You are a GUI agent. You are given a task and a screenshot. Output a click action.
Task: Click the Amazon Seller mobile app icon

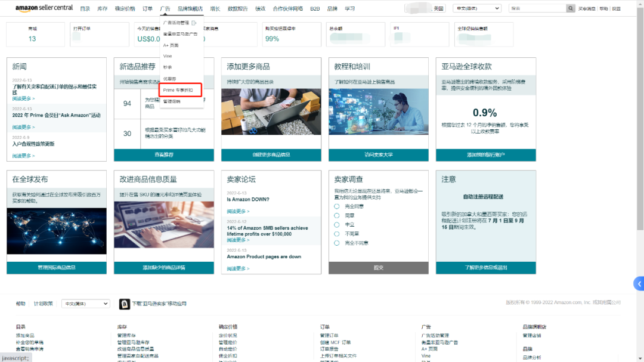pos(125,304)
